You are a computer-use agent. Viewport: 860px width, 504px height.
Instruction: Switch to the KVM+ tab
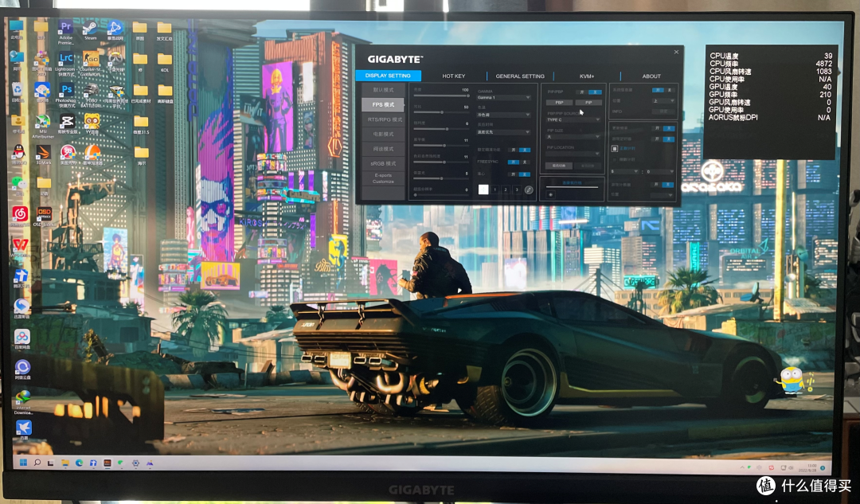[x=586, y=76]
